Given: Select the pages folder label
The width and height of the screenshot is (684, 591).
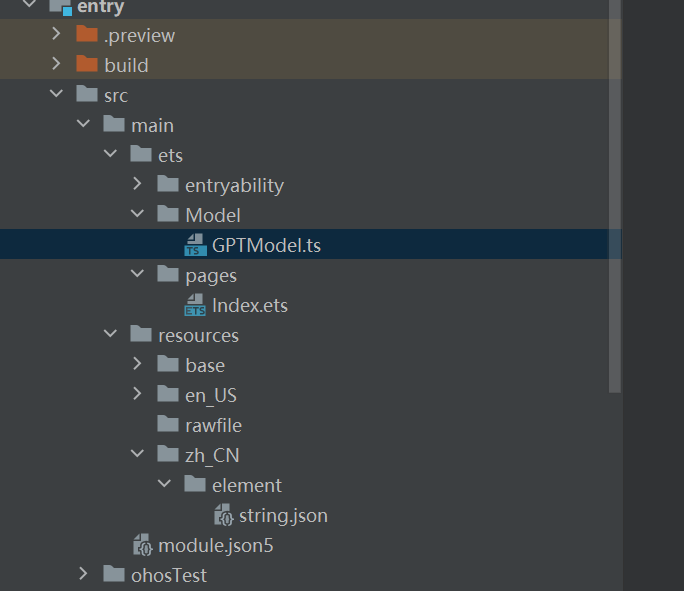Looking at the screenshot, I should coord(211,277).
